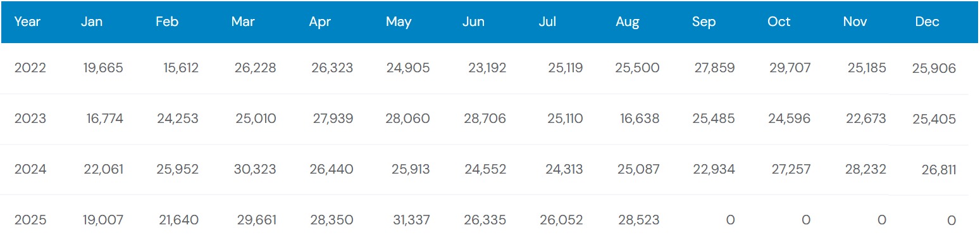Select the 2023 row label
The width and height of the screenshot is (980, 244).
[30, 119]
